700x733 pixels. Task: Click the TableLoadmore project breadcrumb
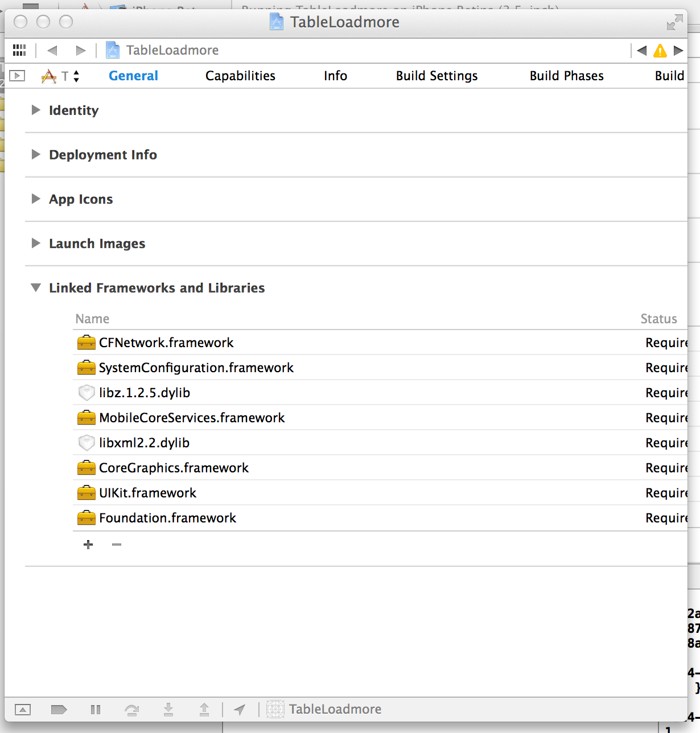(163, 50)
